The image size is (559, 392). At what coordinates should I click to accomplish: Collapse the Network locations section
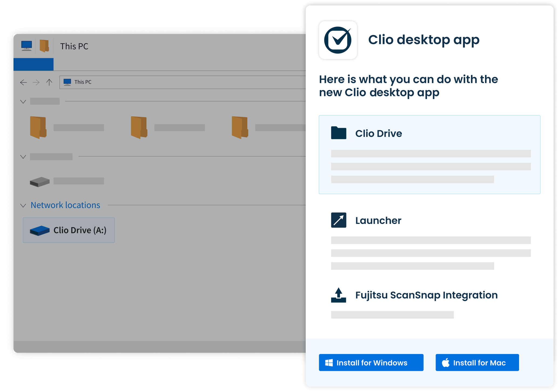click(x=23, y=206)
